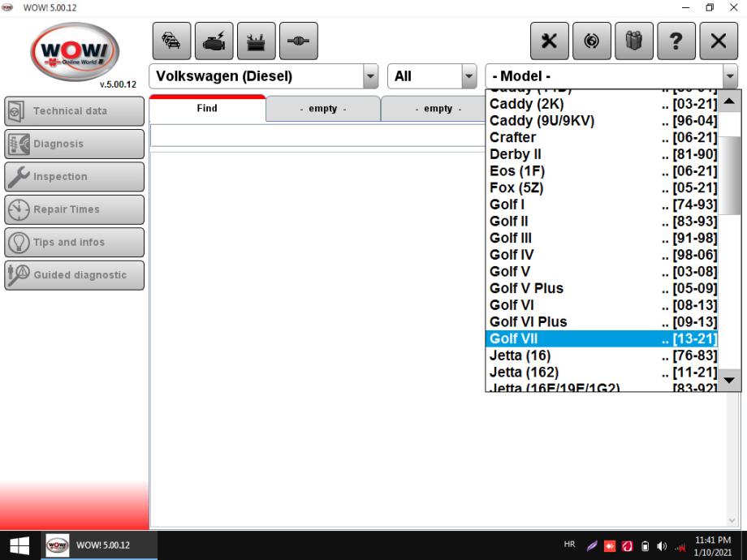Expand the All year dropdown
Screen dimensions: 747x560
click(x=469, y=76)
